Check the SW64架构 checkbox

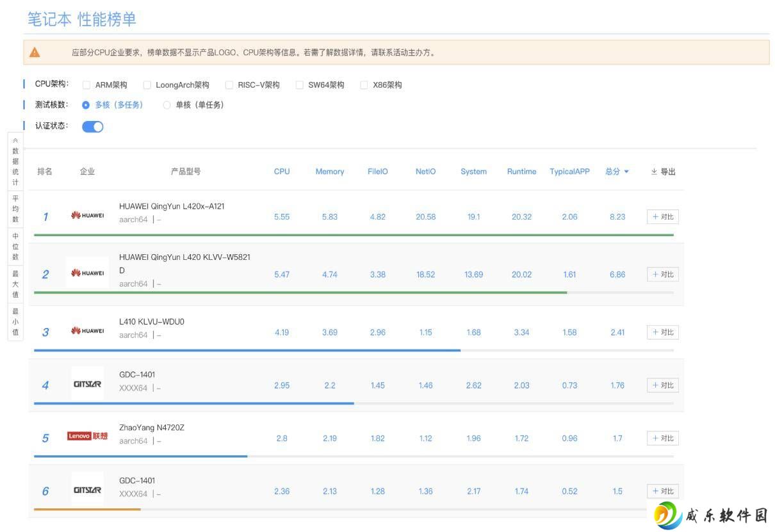tap(300, 85)
